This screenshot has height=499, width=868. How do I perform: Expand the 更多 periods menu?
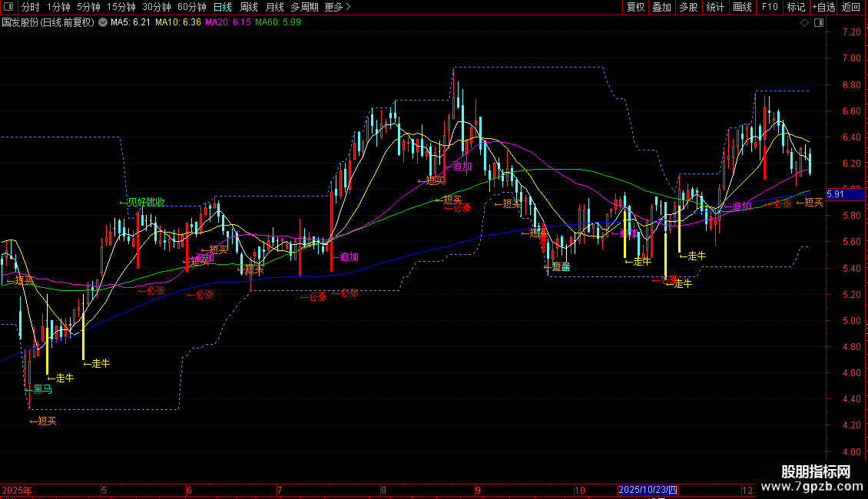click(337, 7)
